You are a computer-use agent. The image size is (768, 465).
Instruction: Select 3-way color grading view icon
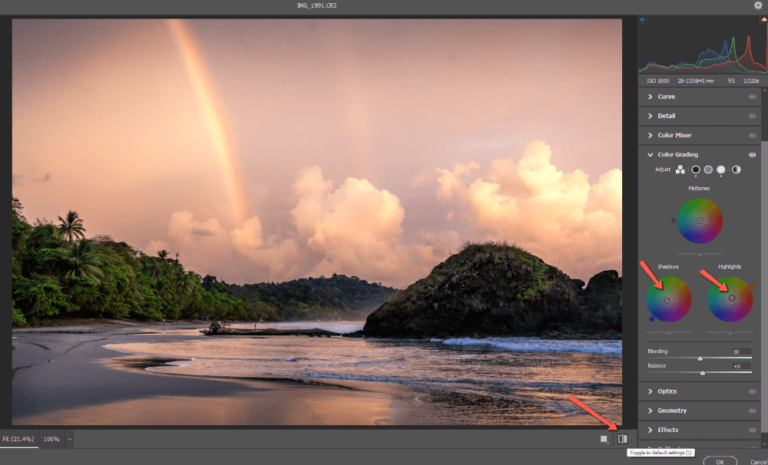680,170
